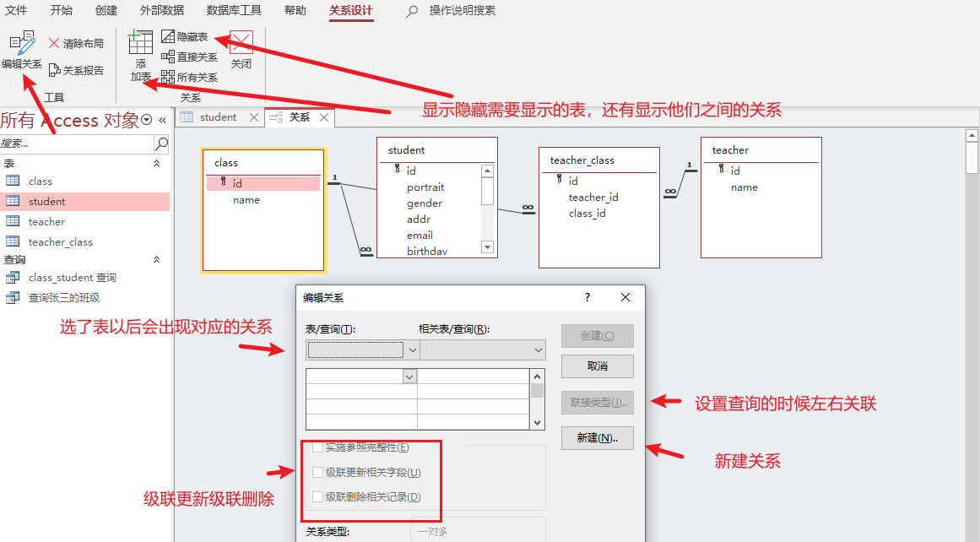The height and width of the screenshot is (542, 980).
Task: Select the student table icon in navigation
Action: (x=13, y=201)
